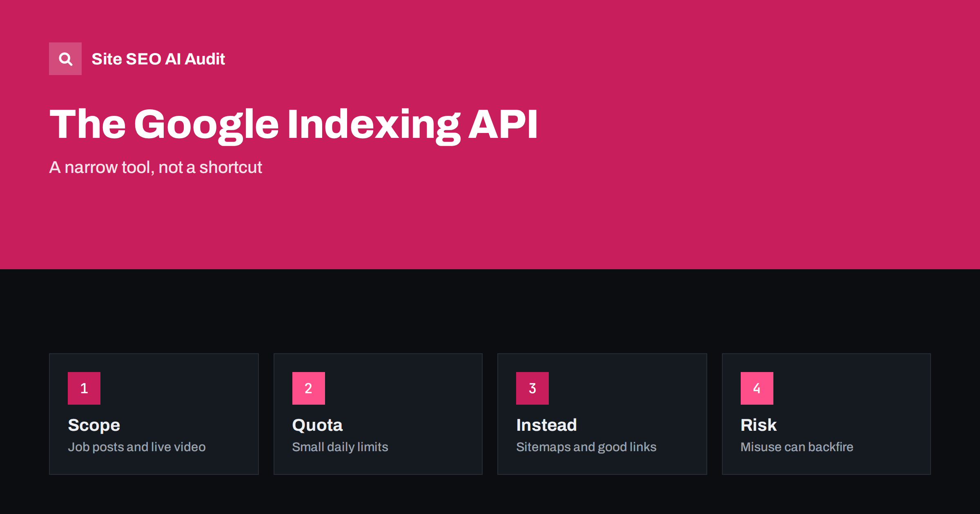The width and height of the screenshot is (980, 514).
Task: Click subtitle A narrow tool, not a shortcut
Action: [156, 167]
